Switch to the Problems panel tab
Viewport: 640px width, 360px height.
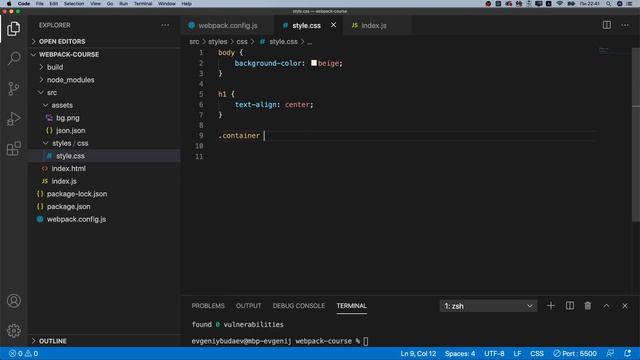pyautogui.click(x=208, y=306)
